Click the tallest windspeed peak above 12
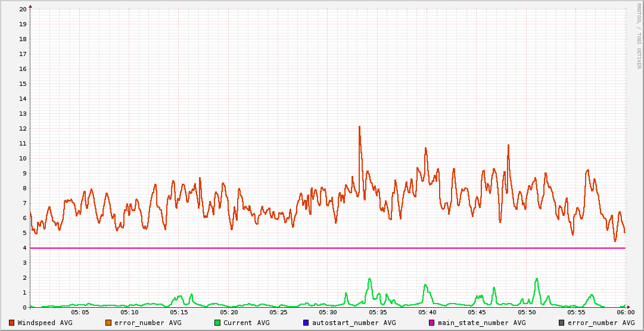The image size is (644, 331). tap(360, 127)
